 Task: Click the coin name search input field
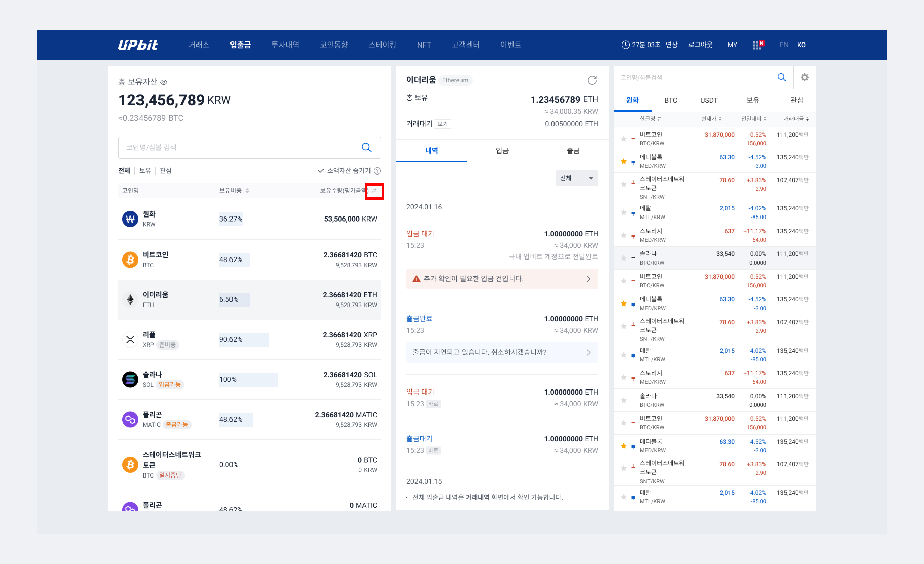click(238, 148)
